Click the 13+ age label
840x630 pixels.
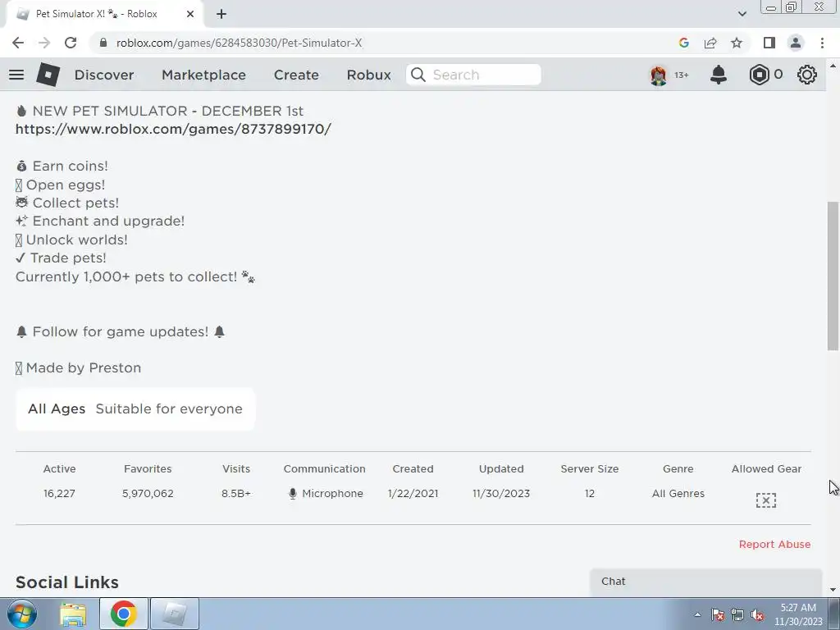(682, 75)
